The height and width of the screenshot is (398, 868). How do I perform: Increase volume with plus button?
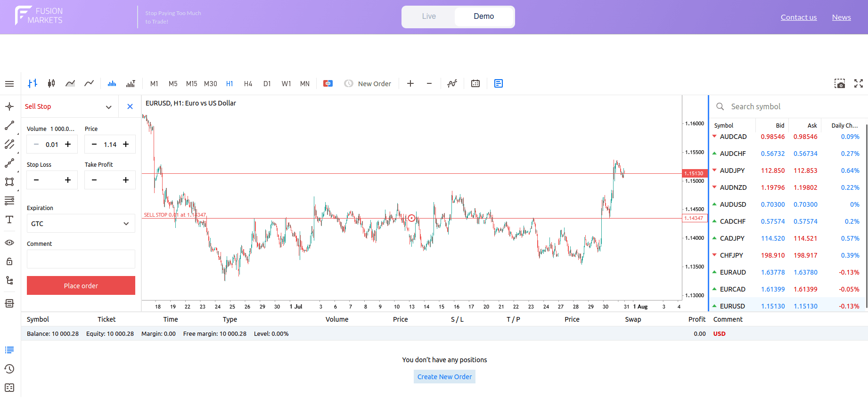68,144
